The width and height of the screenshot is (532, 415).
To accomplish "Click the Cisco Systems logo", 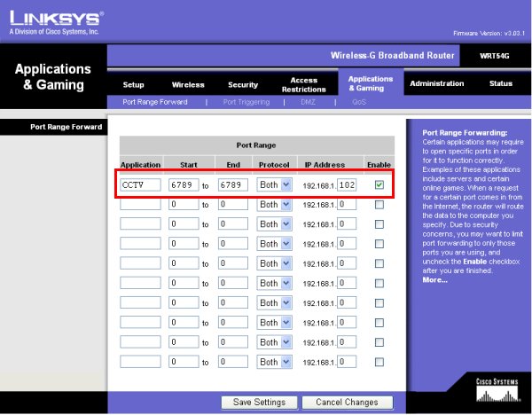I will coord(497,390).
